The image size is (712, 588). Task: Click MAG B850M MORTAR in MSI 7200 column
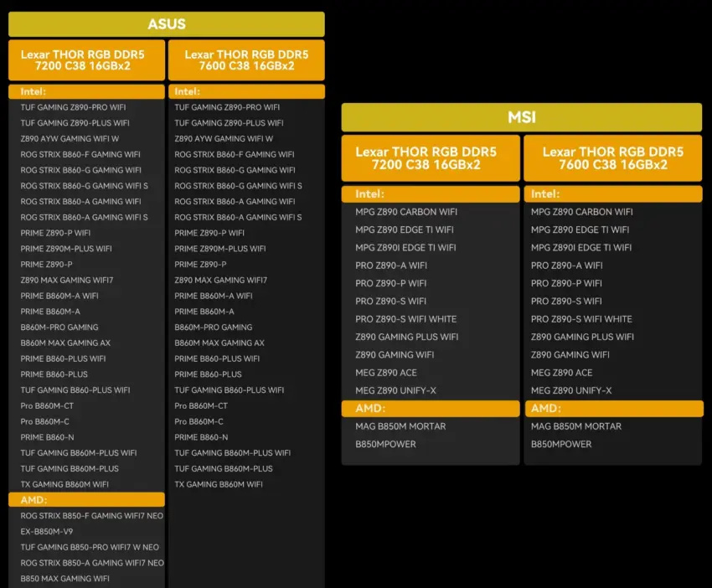tap(400, 426)
